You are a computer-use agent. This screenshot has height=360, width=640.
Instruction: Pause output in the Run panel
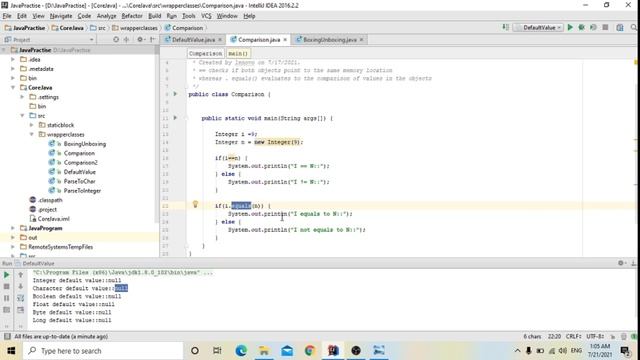(x=7, y=298)
